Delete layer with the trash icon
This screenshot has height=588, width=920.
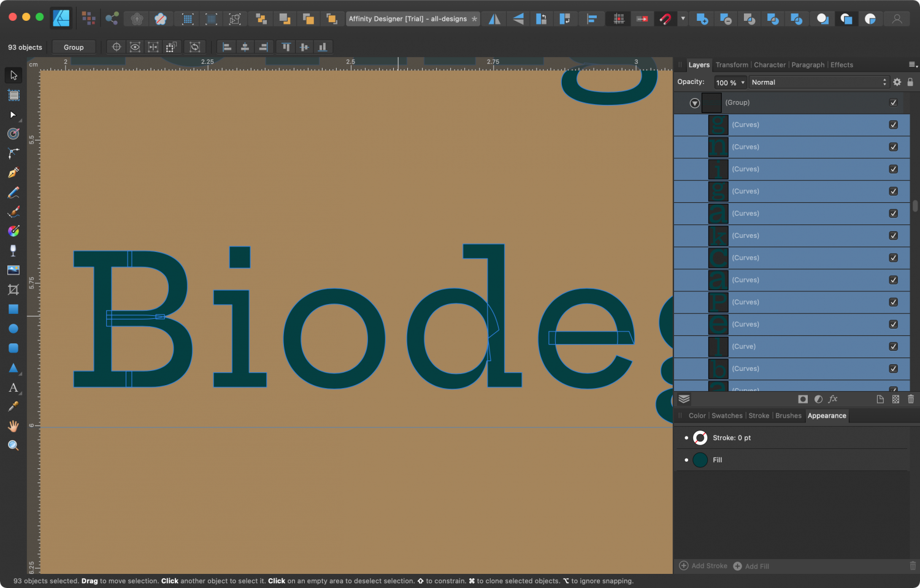click(911, 399)
